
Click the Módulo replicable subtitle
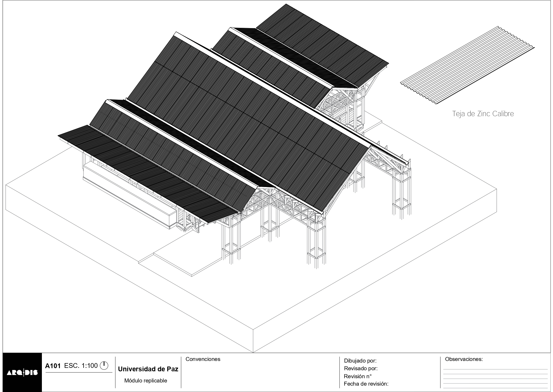(146, 381)
